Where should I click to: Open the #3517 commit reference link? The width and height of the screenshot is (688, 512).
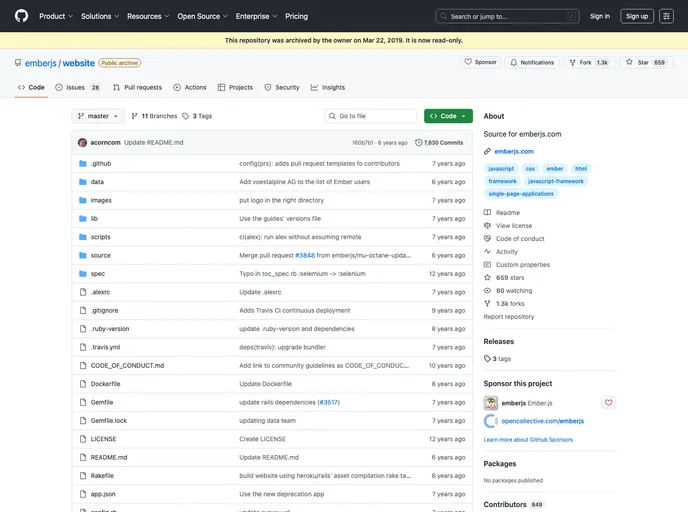pyautogui.click(x=329, y=402)
